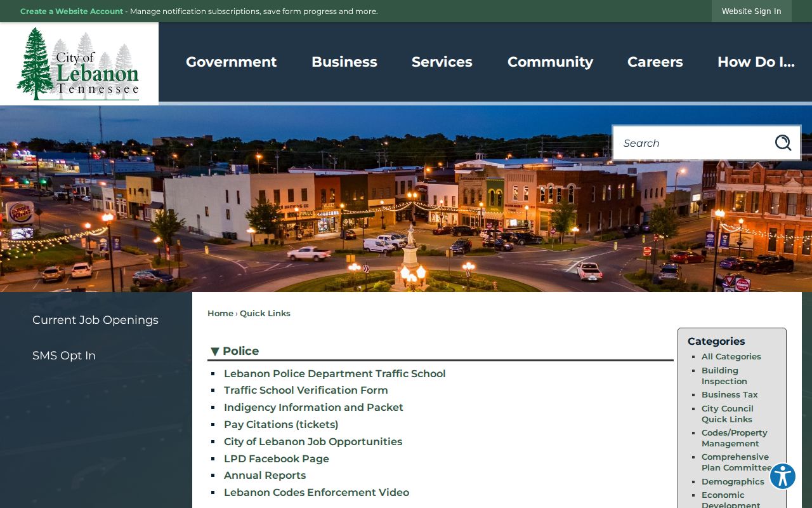
Task: Select Comprehensive Plan Committee category
Action: tap(737, 462)
